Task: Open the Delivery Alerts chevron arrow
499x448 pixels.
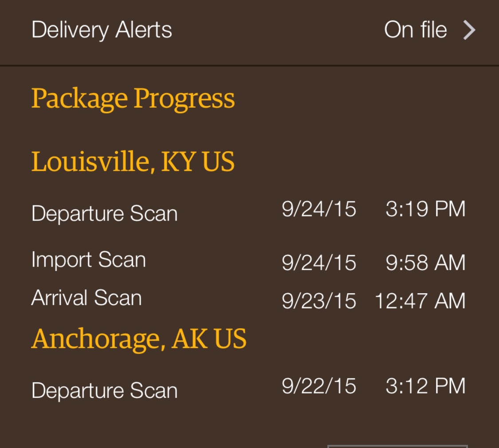Action: [469, 30]
